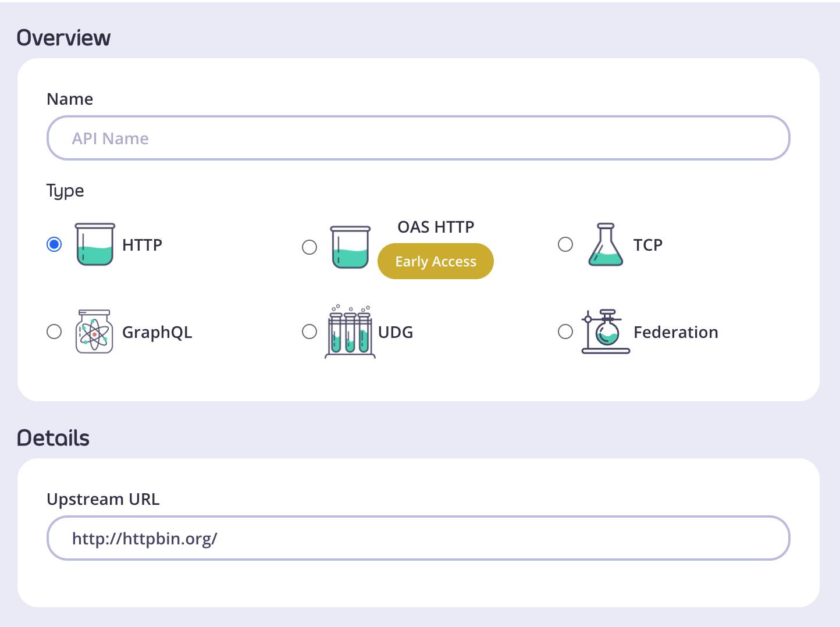840x627 pixels.
Task: Select the OAS HTTP radio button
Action: [309, 247]
